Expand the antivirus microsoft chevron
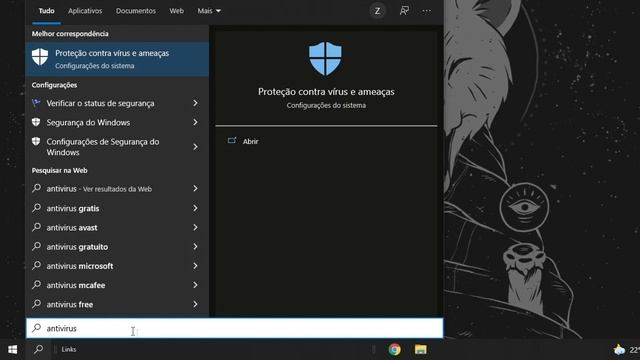 (196, 266)
